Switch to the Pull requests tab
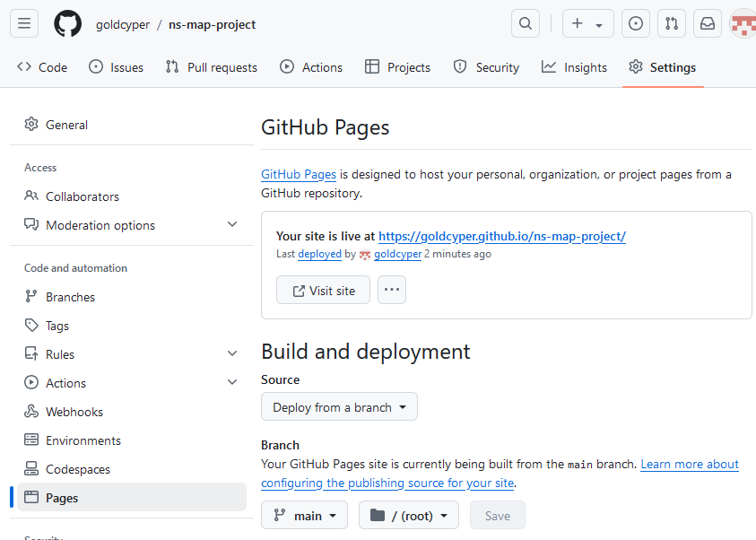This screenshot has width=756, height=540. pos(211,67)
